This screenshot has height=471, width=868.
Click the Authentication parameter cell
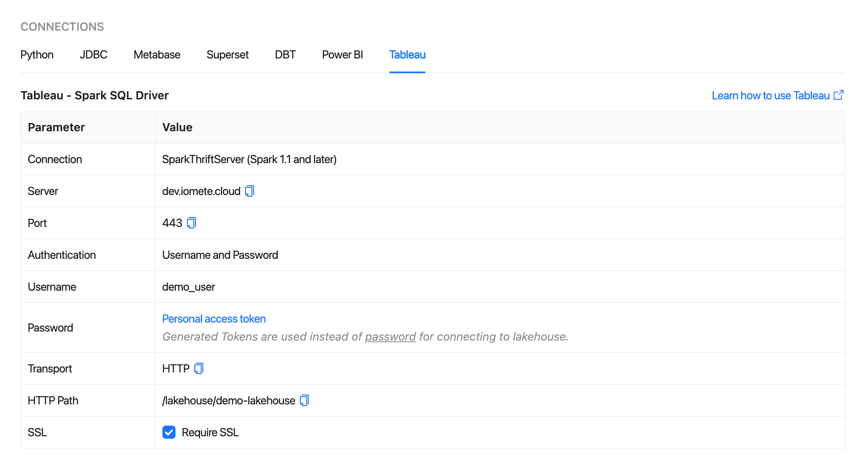pos(88,255)
